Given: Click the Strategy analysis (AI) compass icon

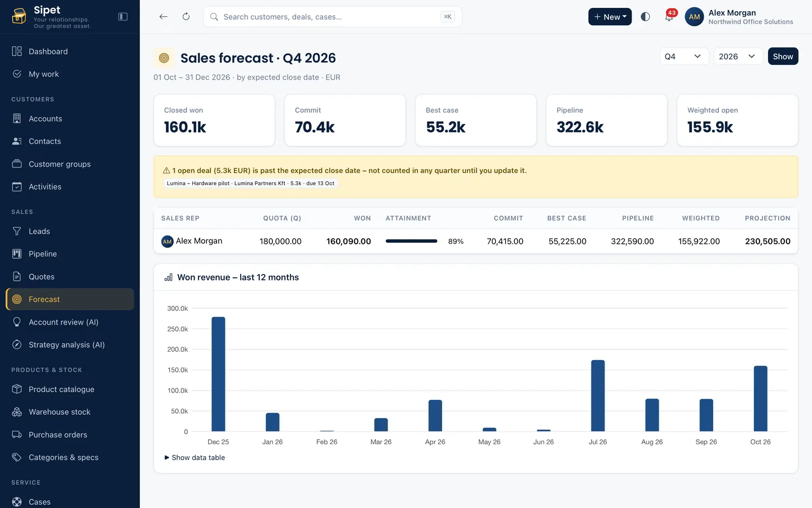Looking at the screenshot, I should (17, 344).
